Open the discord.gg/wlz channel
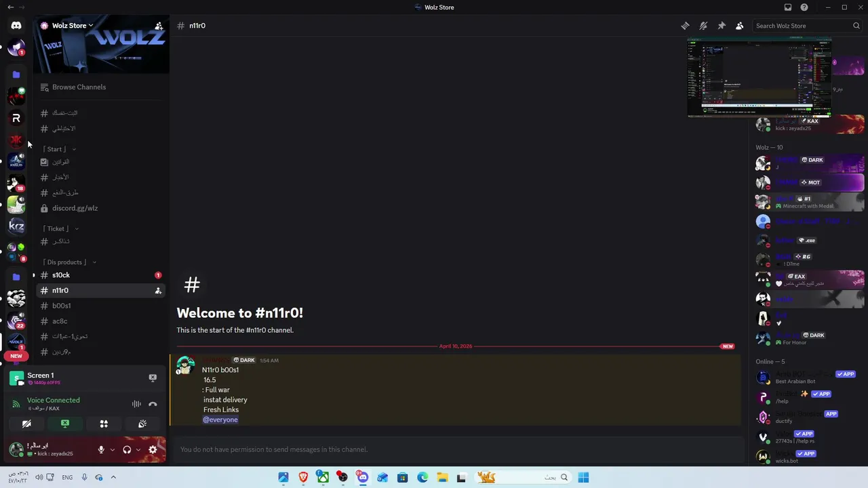 pyautogui.click(x=100, y=208)
